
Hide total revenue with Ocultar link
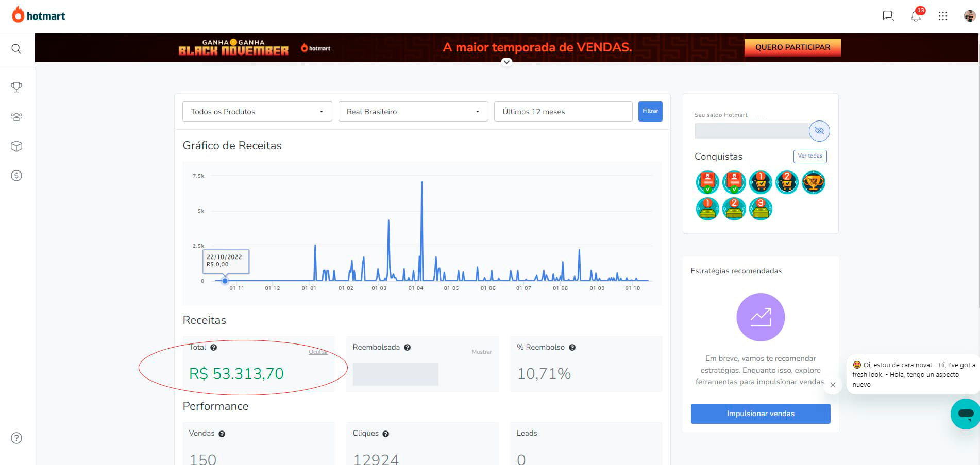(318, 352)
